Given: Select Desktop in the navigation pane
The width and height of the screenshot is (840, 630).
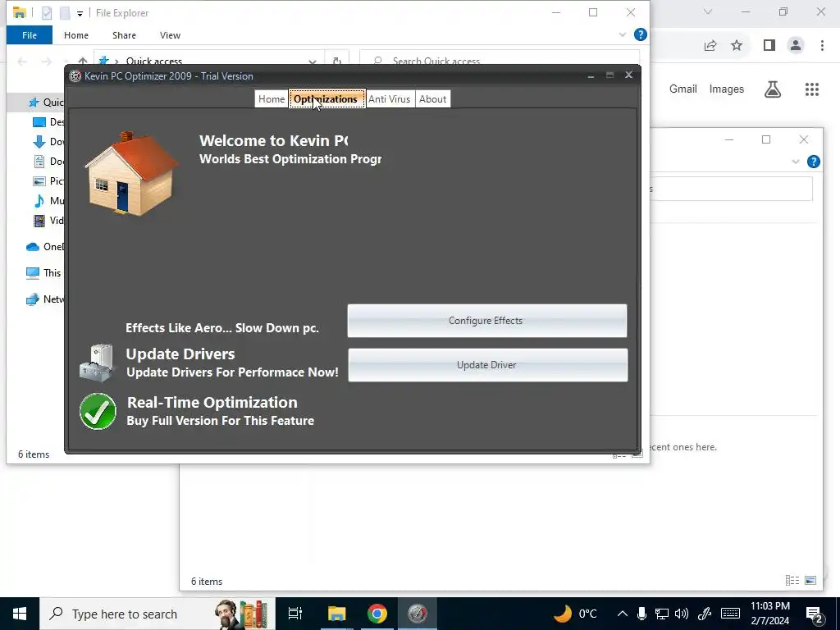Looking at the screenshot, I should [x=48, y=122].
